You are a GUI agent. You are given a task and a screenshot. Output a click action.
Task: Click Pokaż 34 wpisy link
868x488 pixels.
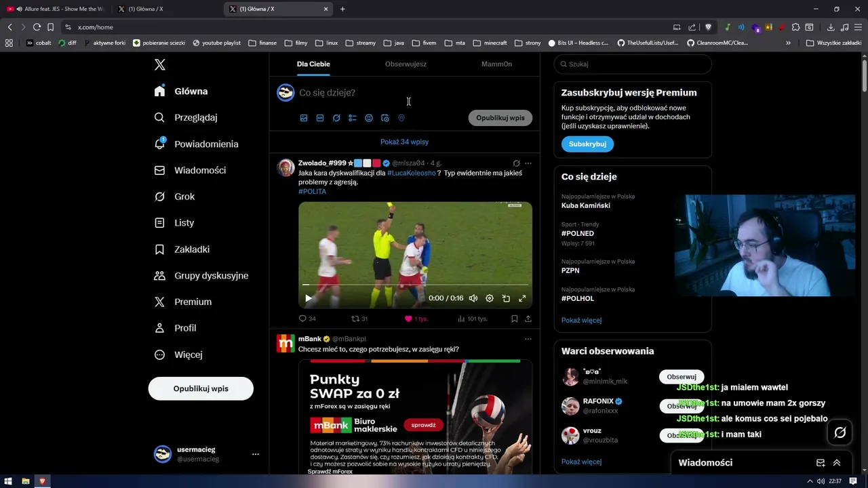point(404,142)
